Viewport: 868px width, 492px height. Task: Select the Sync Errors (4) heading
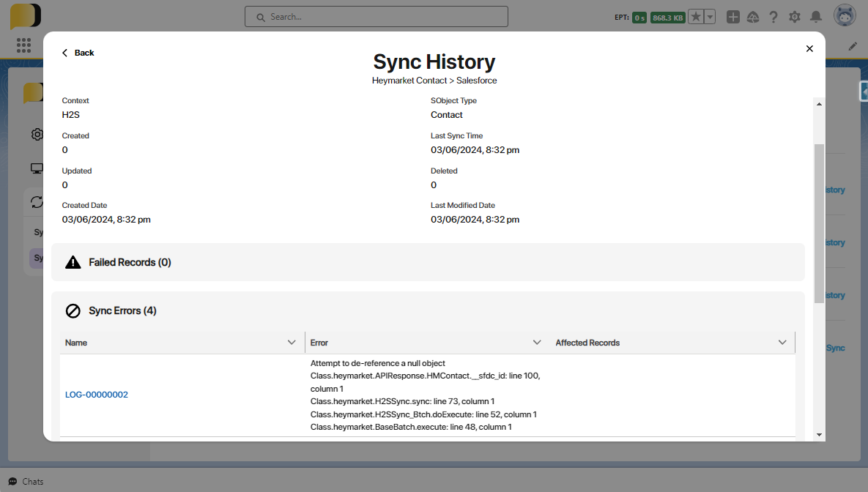[122, 311]
